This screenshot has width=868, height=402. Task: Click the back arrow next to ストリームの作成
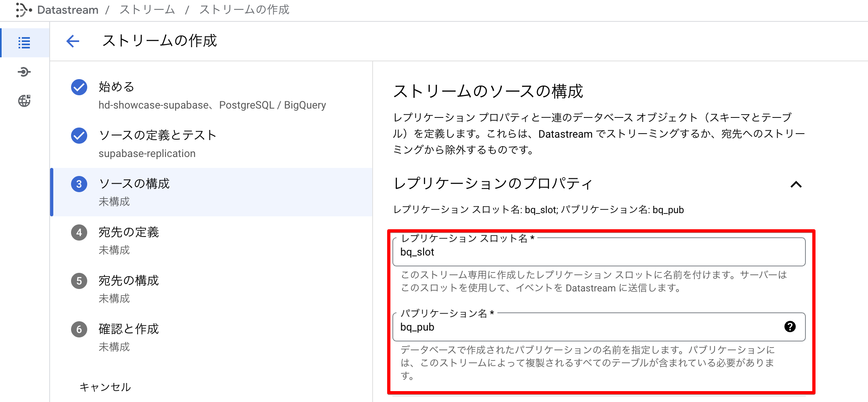[73, 41]
